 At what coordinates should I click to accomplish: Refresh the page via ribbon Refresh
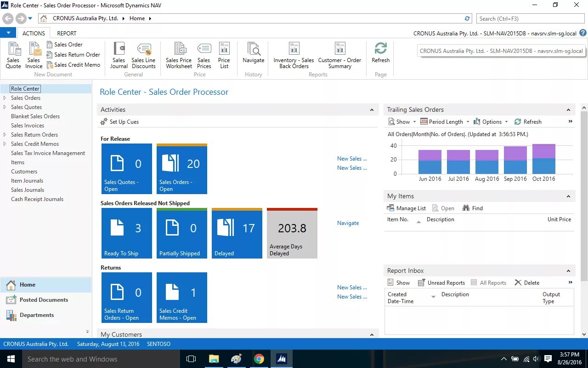[381, 53]
